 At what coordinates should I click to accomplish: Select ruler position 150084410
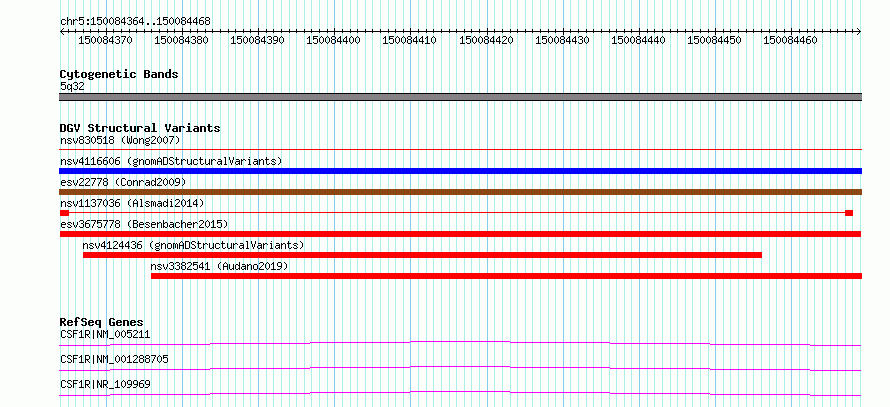pyautogui.click(x=410, y=41)
